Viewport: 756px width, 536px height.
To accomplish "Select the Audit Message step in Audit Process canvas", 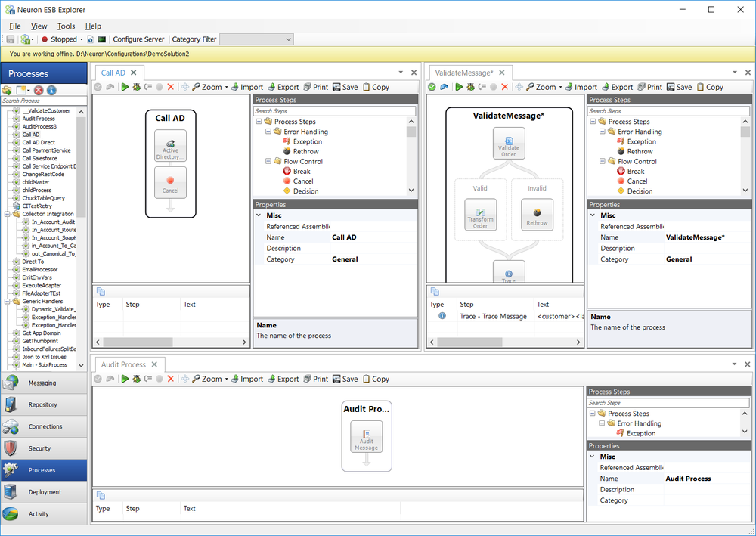I will point(367,437).
